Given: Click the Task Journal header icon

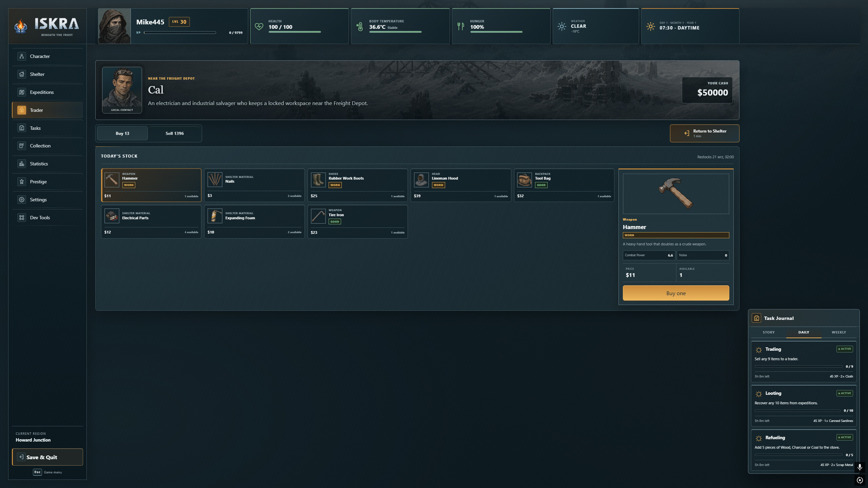Looking at the screenshot, I should [x=756, y=318].
